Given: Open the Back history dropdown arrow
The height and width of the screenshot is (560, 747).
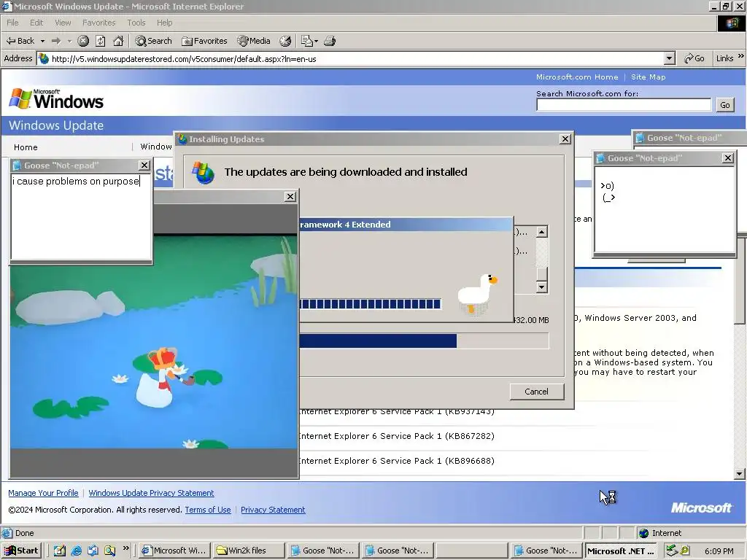Looking at the screenshot, I should [x=42, y=41].
